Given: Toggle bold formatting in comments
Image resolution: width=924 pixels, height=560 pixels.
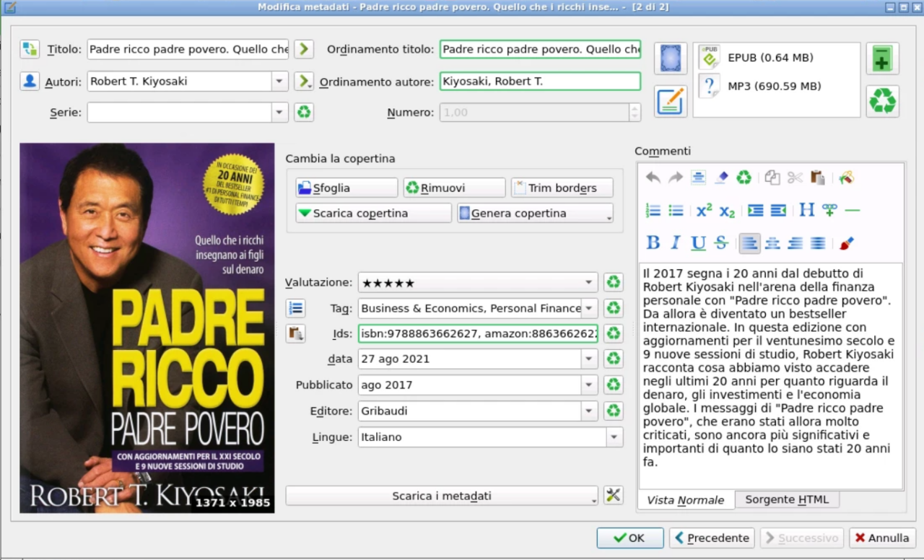Looking at the screenshot, I should tap(653, 243).
